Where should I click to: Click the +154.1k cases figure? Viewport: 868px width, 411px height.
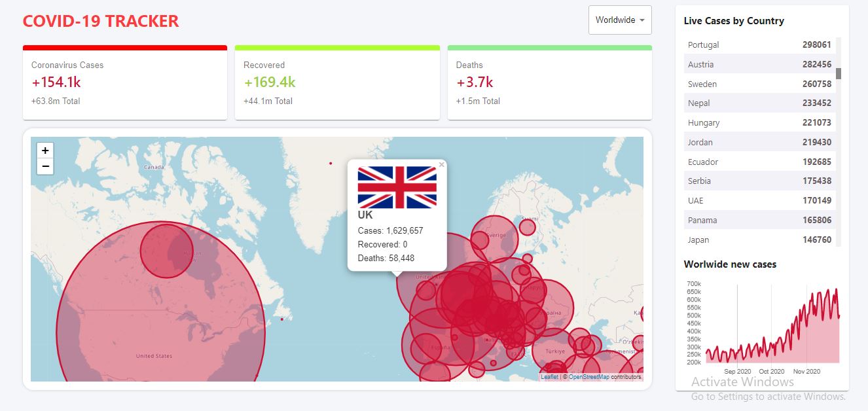coord(56,82)
